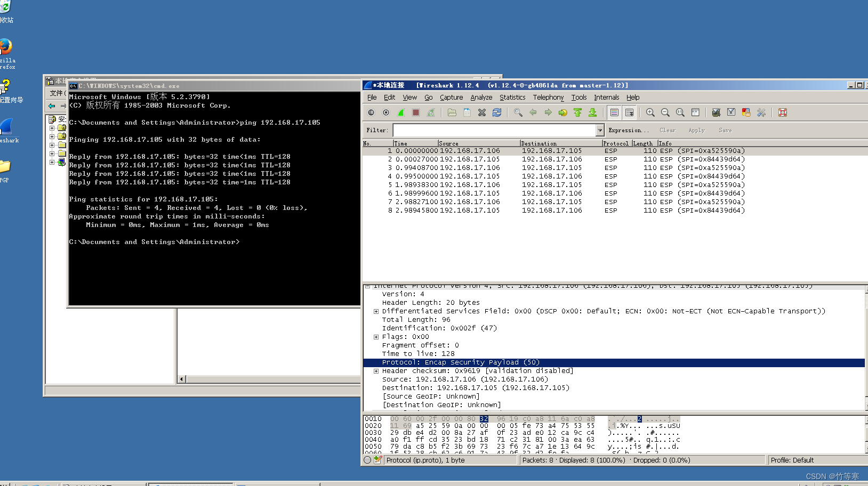Open the File menu in Wireshark
This screenshot has width=868, height=486.
[x=372, y=98]
